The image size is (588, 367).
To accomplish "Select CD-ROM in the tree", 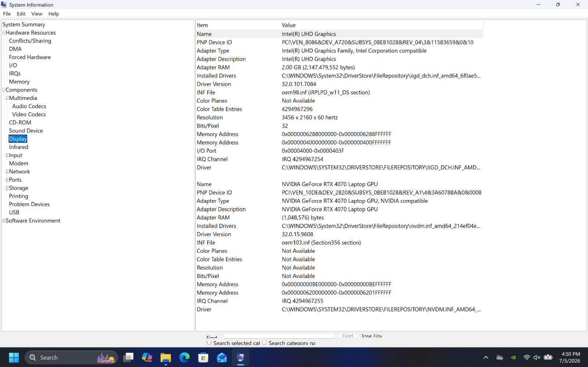I will click(20, 122).
